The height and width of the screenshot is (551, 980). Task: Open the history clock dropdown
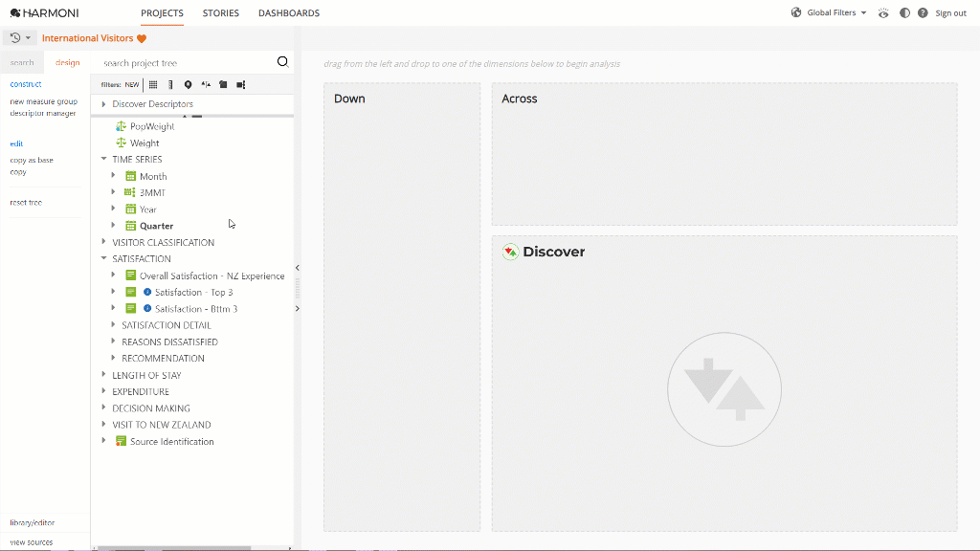20,38
